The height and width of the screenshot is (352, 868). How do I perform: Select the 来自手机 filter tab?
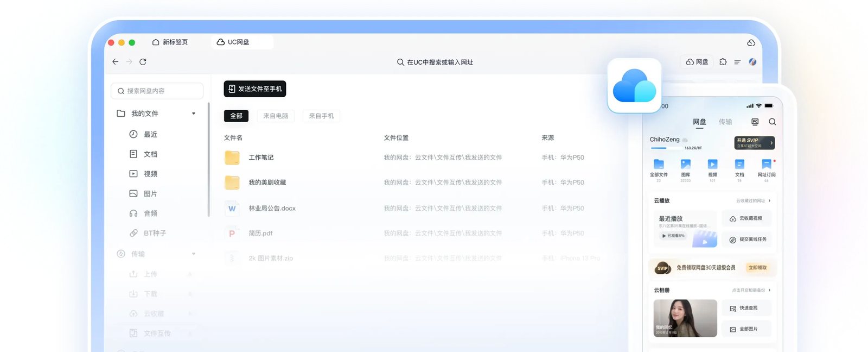[321, 116]
